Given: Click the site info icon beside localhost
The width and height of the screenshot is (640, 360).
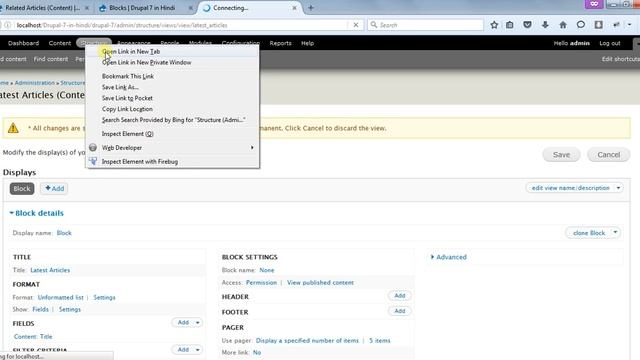Looking at the screenshot, I should 7,25.
